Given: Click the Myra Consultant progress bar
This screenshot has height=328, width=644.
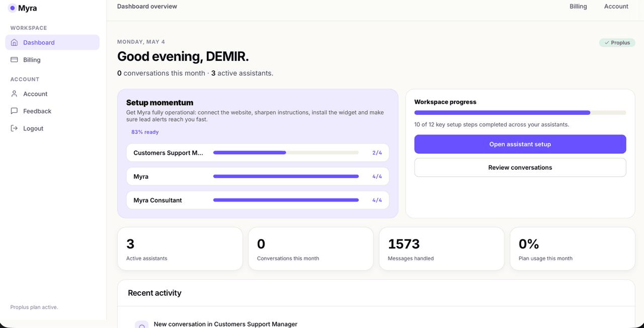Looking at the screenshot, I should tap(286, 200).
